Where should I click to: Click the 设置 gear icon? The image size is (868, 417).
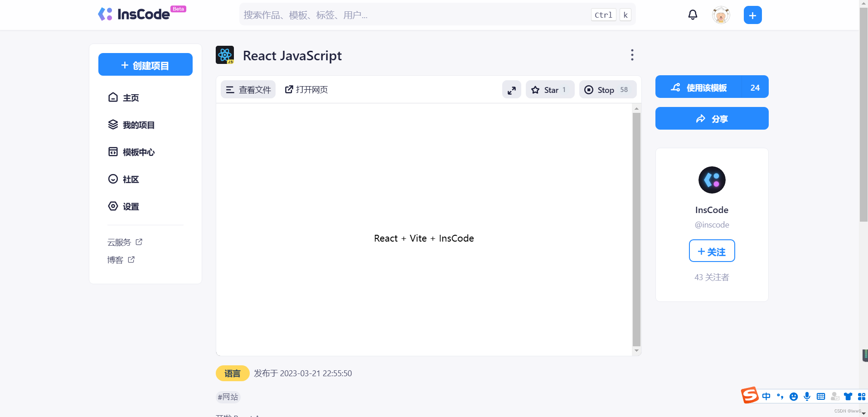(x=113, y=206)
